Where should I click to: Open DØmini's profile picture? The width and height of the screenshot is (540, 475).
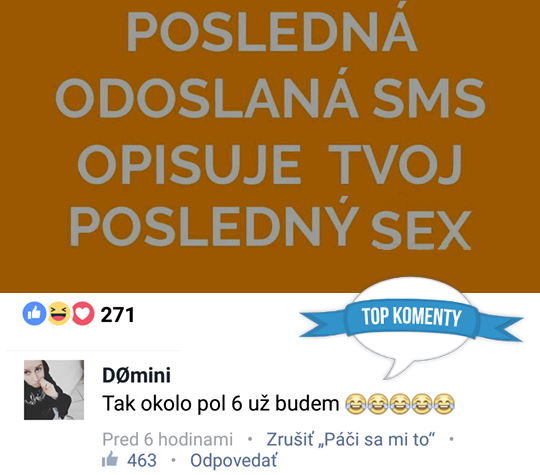[54, 390]
